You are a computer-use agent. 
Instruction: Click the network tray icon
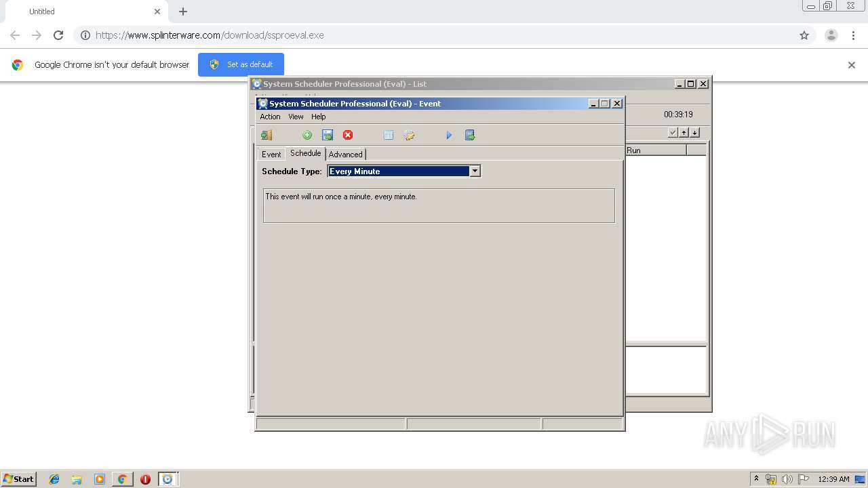pyautogui.click(x=771, y=479)
